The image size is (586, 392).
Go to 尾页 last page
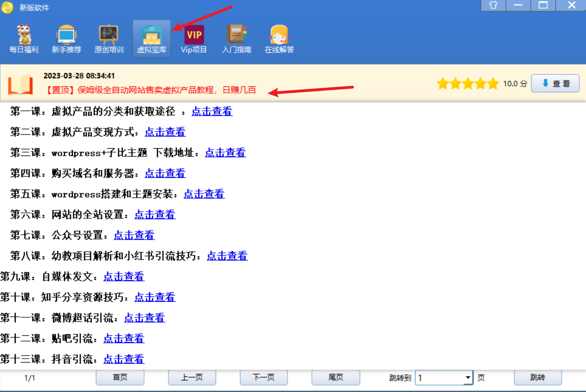tap(336, 377)
